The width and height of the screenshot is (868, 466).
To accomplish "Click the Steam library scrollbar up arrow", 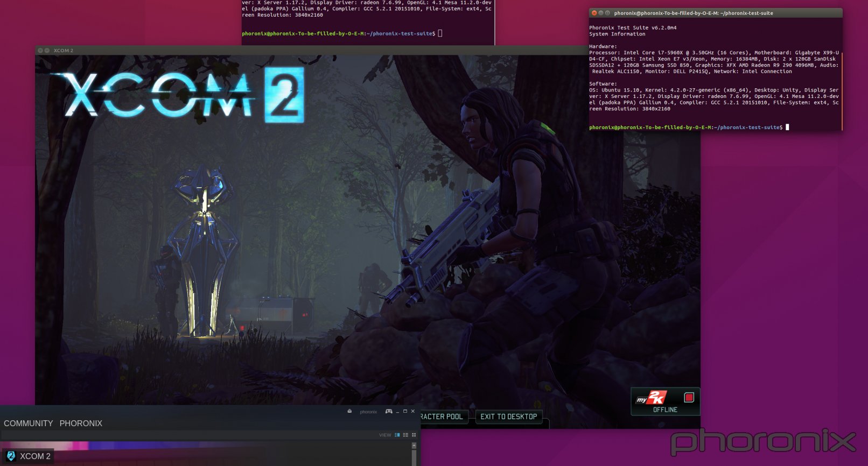I will pyautogui.click(x=414, y=446).
